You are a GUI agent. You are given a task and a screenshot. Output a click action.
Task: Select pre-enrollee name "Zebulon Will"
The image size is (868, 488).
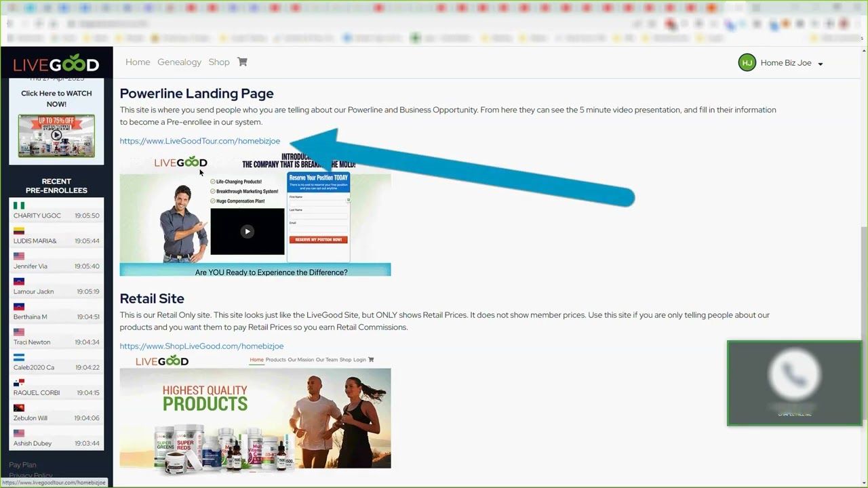point(31,418)
